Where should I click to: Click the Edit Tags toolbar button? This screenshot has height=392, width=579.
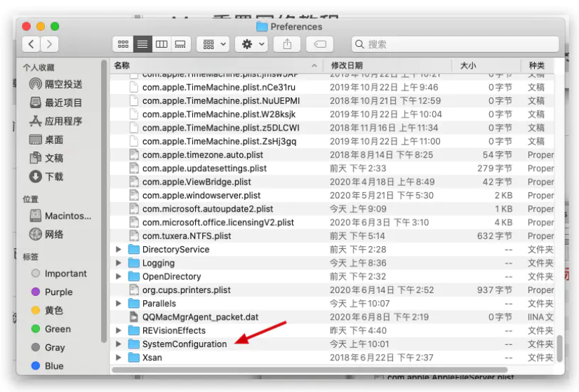click(x=320, y=44)
